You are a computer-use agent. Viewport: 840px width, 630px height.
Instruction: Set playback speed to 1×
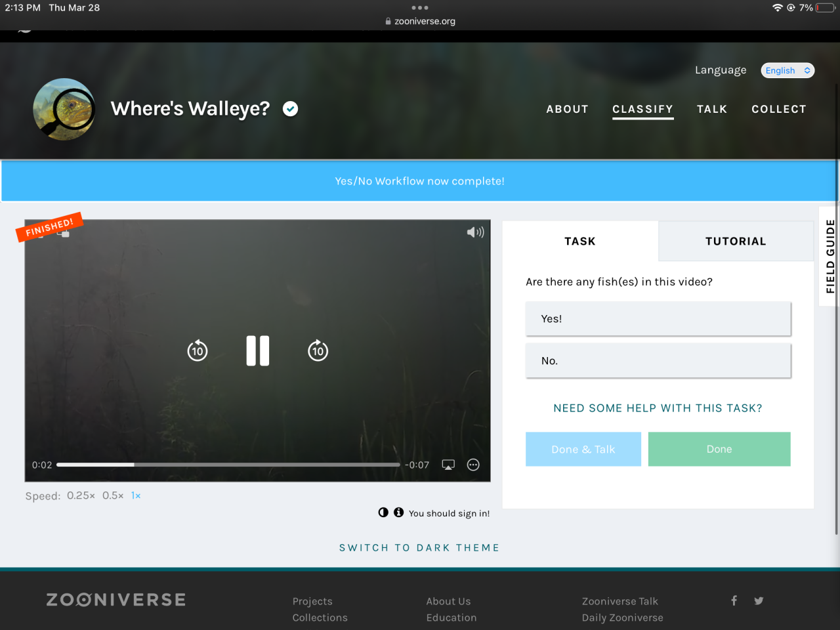click(136, 495)
